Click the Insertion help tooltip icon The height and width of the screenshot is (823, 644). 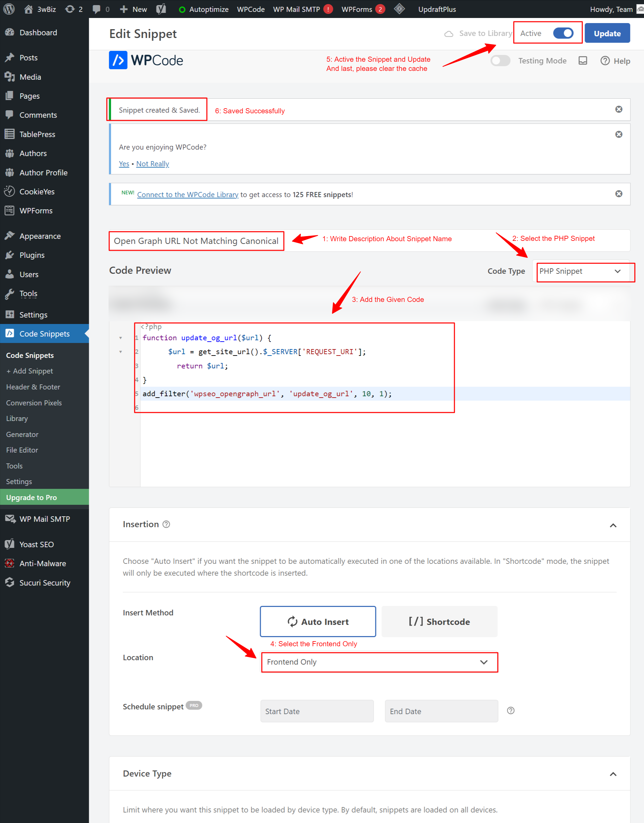(x=166, y=524)
